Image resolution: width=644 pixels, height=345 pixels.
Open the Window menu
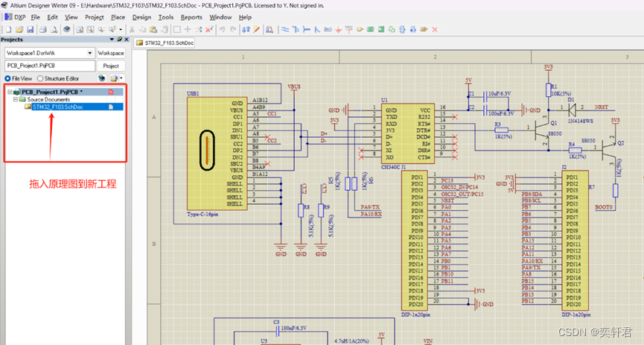pyautogui.click(x=220, y=17)
